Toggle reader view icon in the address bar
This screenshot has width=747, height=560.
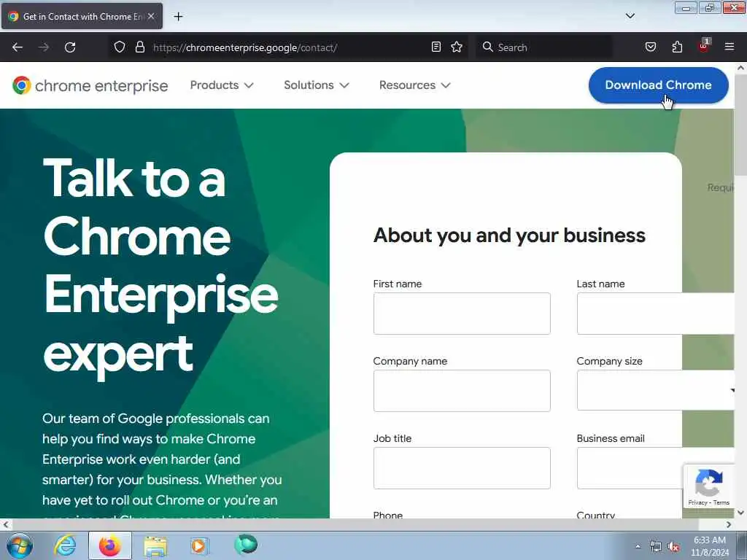pyautogui.click(x=436, y=47)
